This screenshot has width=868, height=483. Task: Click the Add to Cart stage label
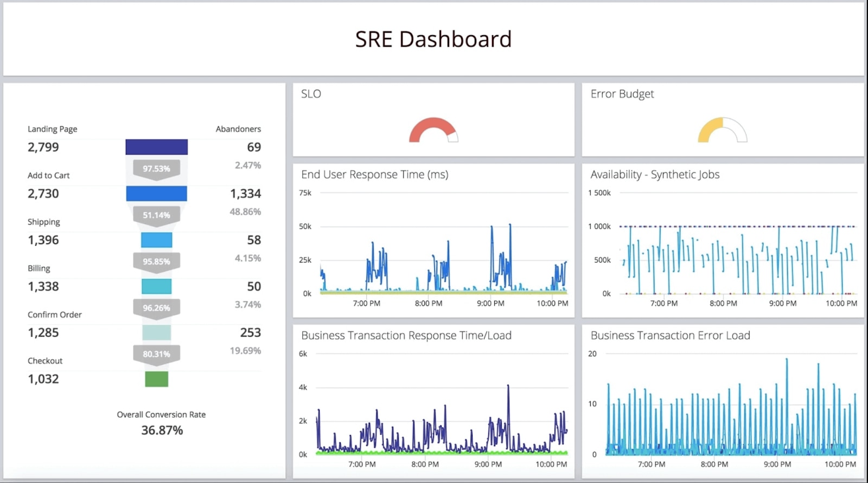(x=49, y=176)
